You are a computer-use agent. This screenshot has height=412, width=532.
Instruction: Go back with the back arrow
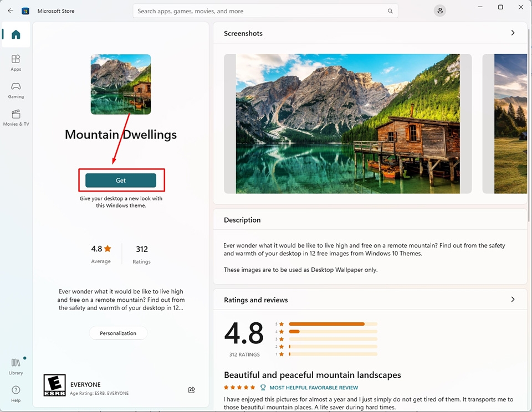coord(11,11)
